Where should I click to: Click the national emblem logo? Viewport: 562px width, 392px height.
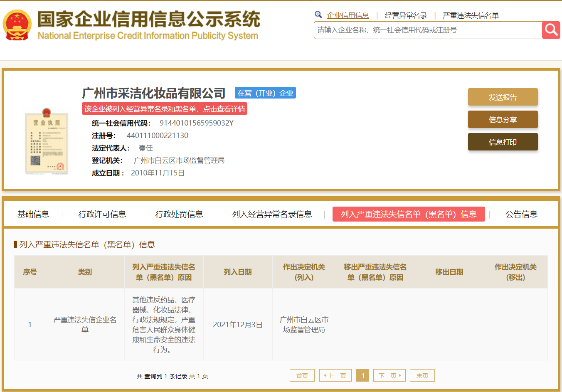click(17, 25)
